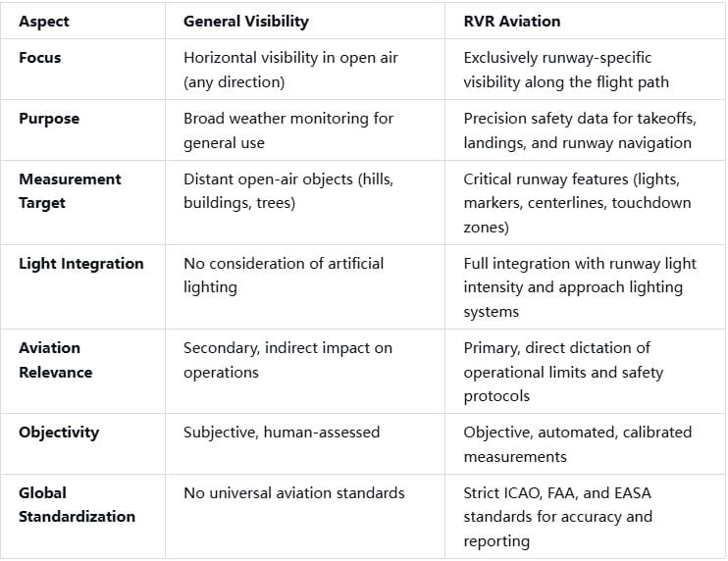Select the "Focus" row label
The image size is (728, 561).
pos(41,58)
